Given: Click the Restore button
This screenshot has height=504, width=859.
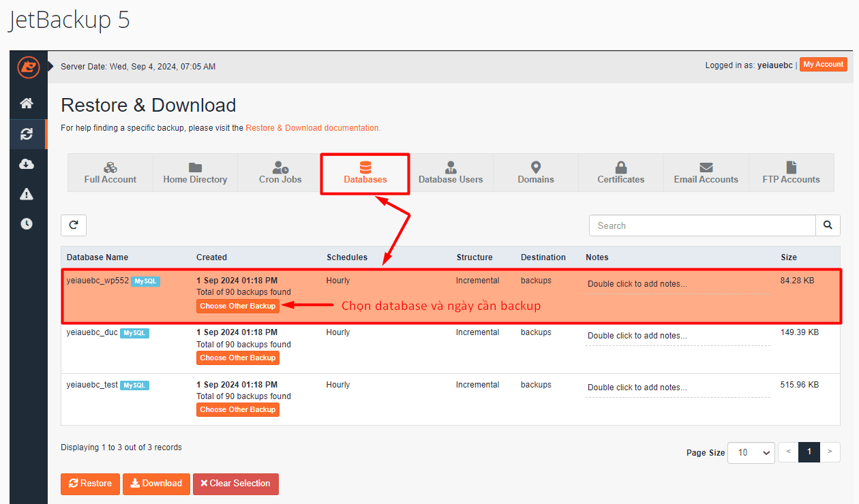Looking at the screenshot, I should 90,484.
